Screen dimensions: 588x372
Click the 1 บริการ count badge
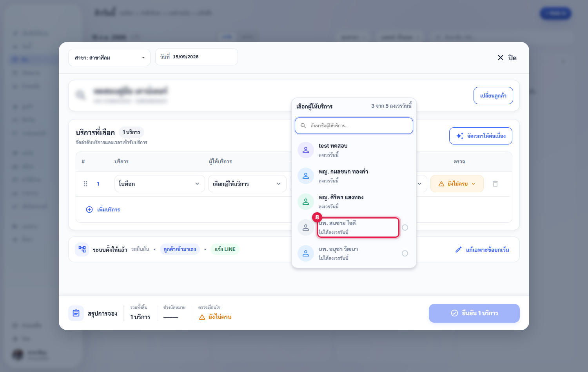click(131, 132)
